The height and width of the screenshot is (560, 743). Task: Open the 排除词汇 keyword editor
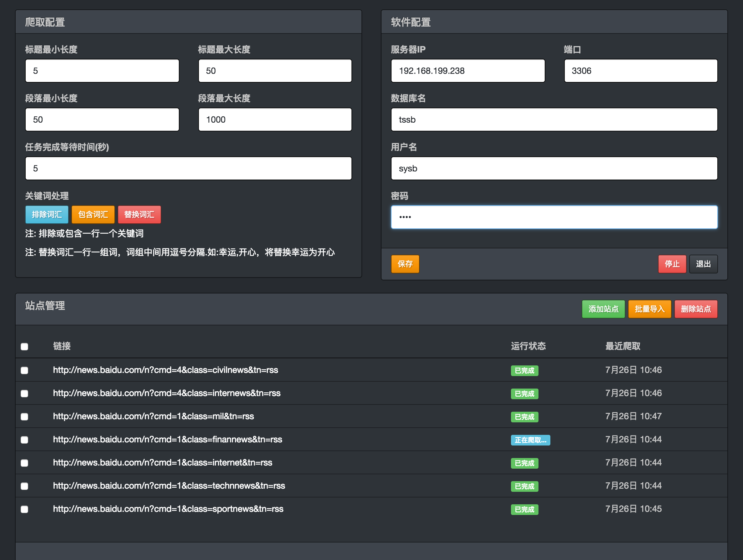tap(47, 214)
